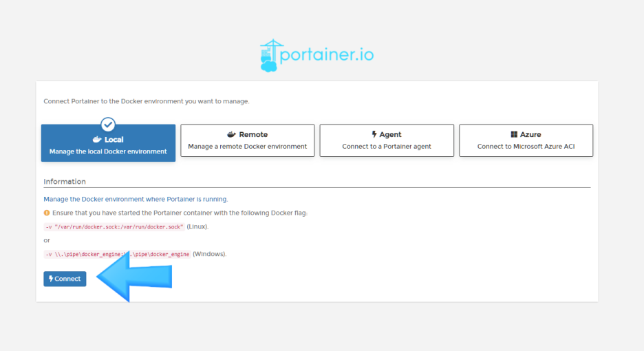Choose the Remote Docker environment option

(247, 140)
